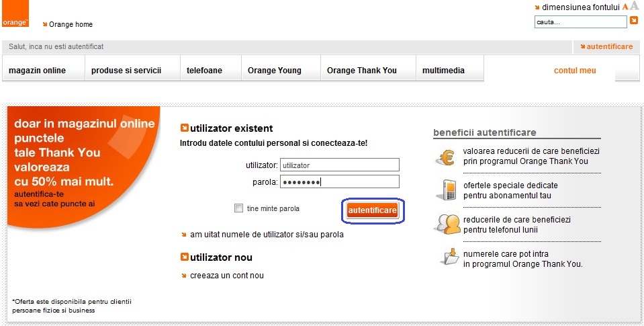Click the orange autentificare button
644x326 pixels.
(373, 210)
